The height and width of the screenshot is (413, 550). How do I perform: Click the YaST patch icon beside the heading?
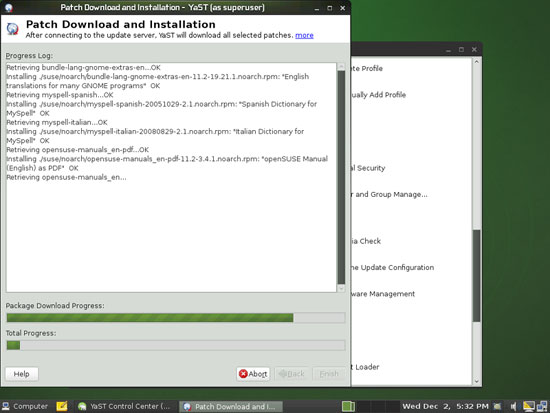(x=13, y=29)
